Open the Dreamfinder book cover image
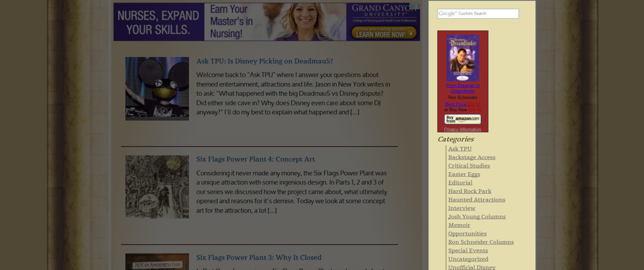The image size is (644, 270). point(463,58)
